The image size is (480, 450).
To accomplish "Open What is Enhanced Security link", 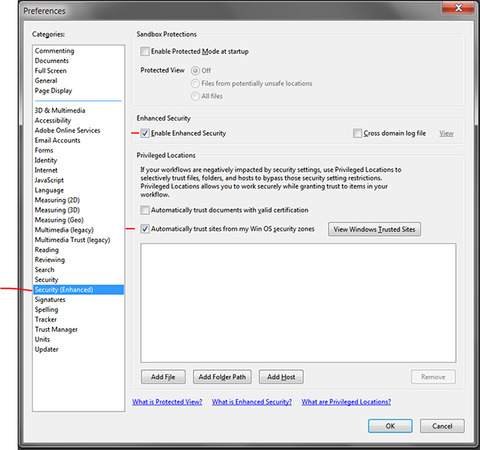I will 252,402.
